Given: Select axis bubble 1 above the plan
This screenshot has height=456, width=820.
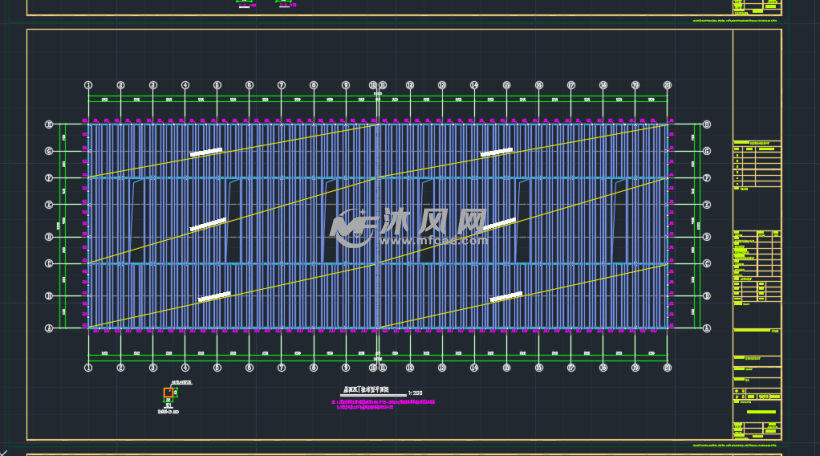Looking at the screenshot, I should click(x=88, y=85).
